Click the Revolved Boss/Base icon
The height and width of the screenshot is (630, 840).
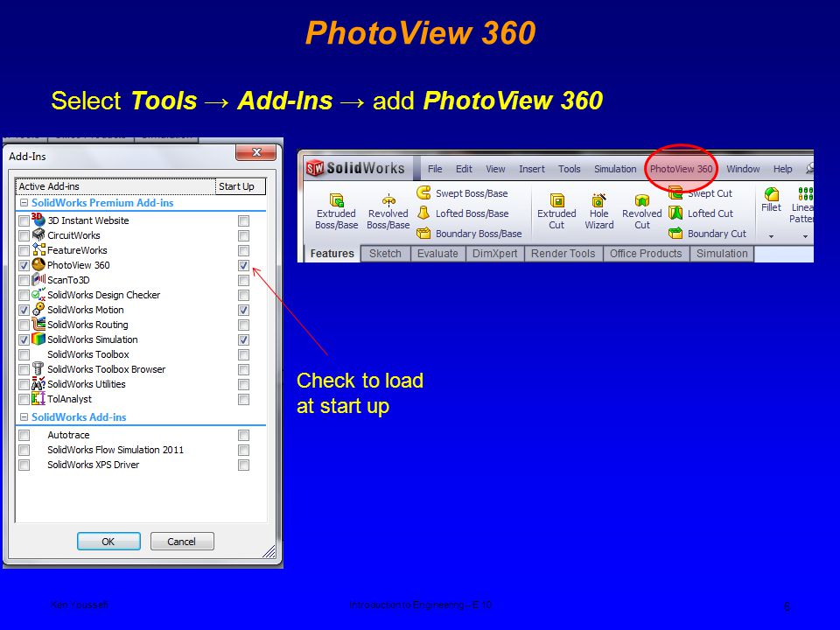tap(388, 200)
